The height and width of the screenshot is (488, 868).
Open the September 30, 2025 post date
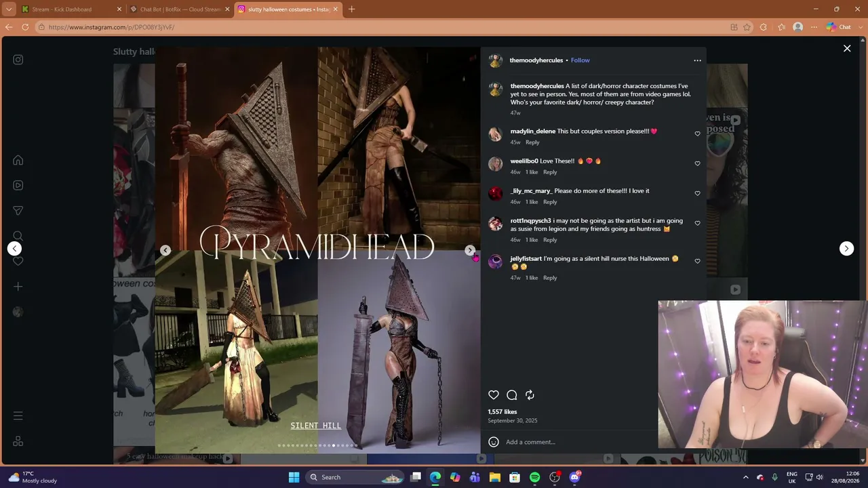(513, 421)
